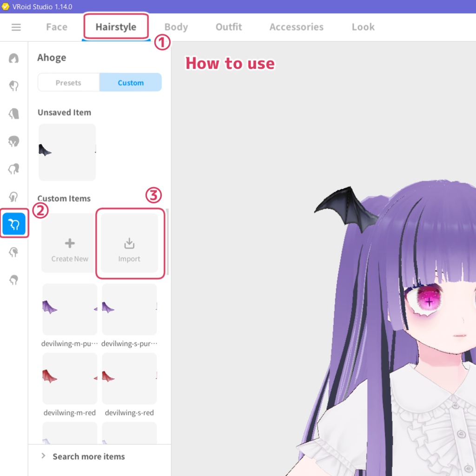Switch to the Hairstyle tab
Viewport: 476px width, 476px height.
(116, 27)
